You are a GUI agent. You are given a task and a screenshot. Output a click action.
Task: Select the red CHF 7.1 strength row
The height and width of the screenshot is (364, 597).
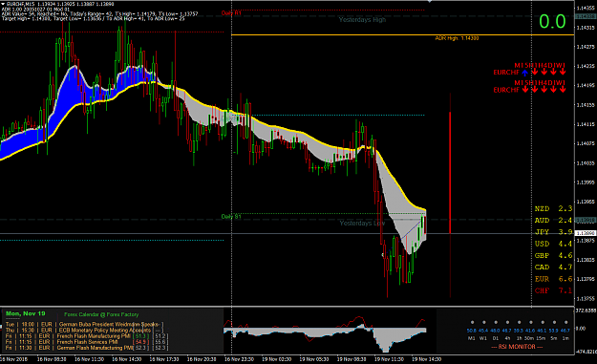tap(553, 290)
